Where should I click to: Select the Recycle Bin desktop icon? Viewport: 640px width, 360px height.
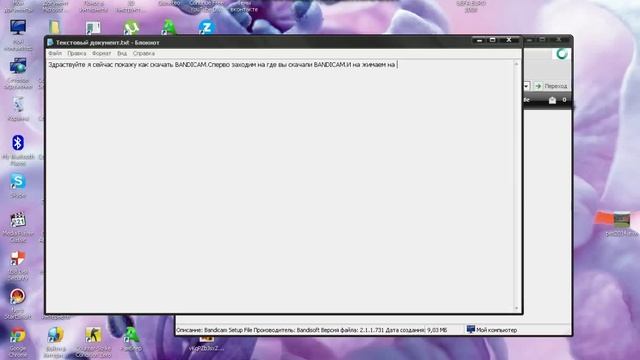tap(18, 105)
